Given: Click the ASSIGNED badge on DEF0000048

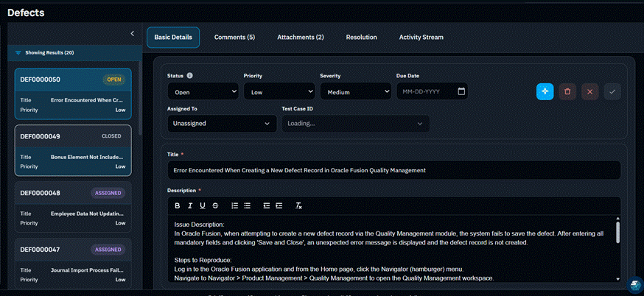Looking at the screenshot, I should (x=108, y=193).
